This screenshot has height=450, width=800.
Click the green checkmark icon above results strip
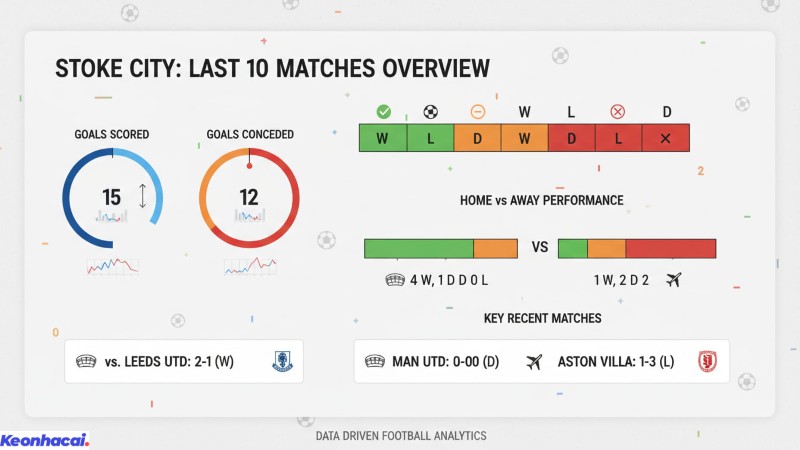tap(383, 112)
